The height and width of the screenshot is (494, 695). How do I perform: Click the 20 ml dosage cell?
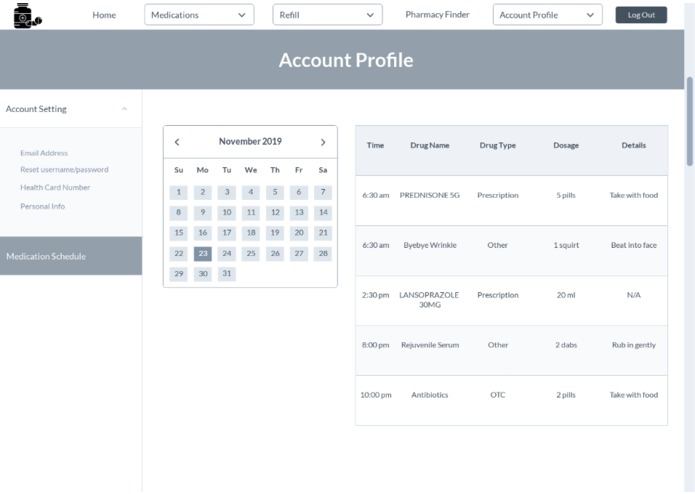point(566,295)
